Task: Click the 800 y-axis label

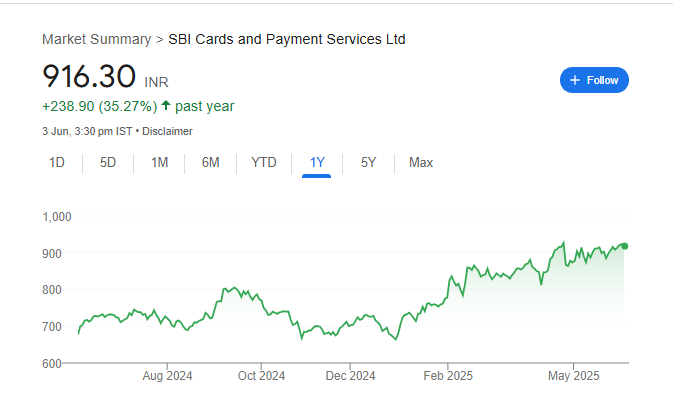Action: (52, 290)
